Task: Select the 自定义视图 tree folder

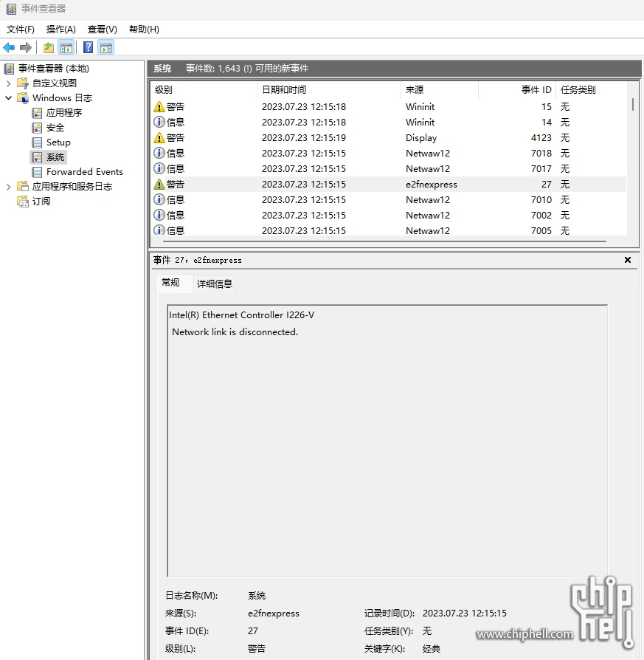Action: tap(55, 83)
